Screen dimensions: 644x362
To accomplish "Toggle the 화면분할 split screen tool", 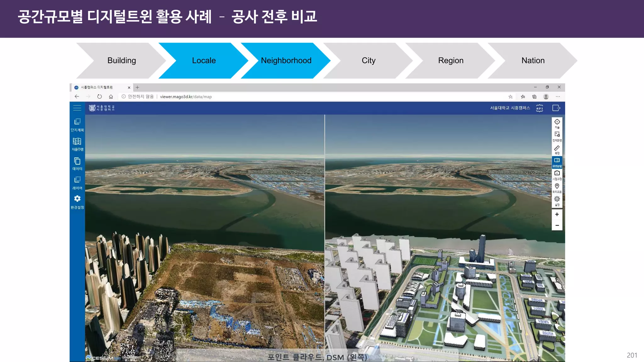I will coord(557,162).
